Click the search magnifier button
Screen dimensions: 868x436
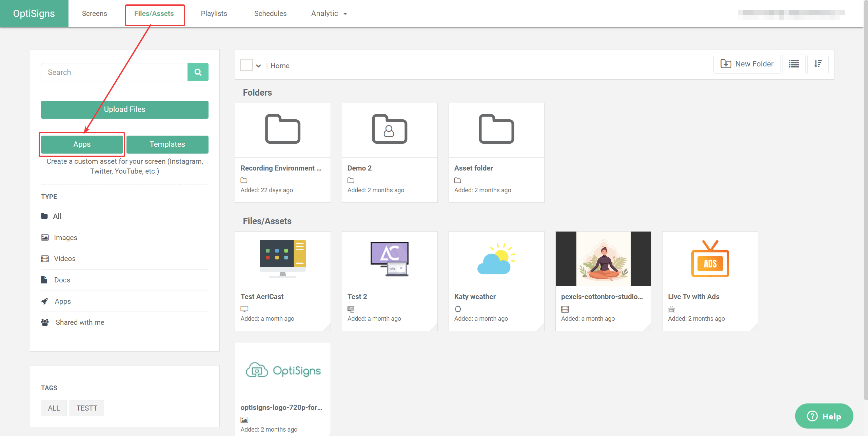pos(198,72)
